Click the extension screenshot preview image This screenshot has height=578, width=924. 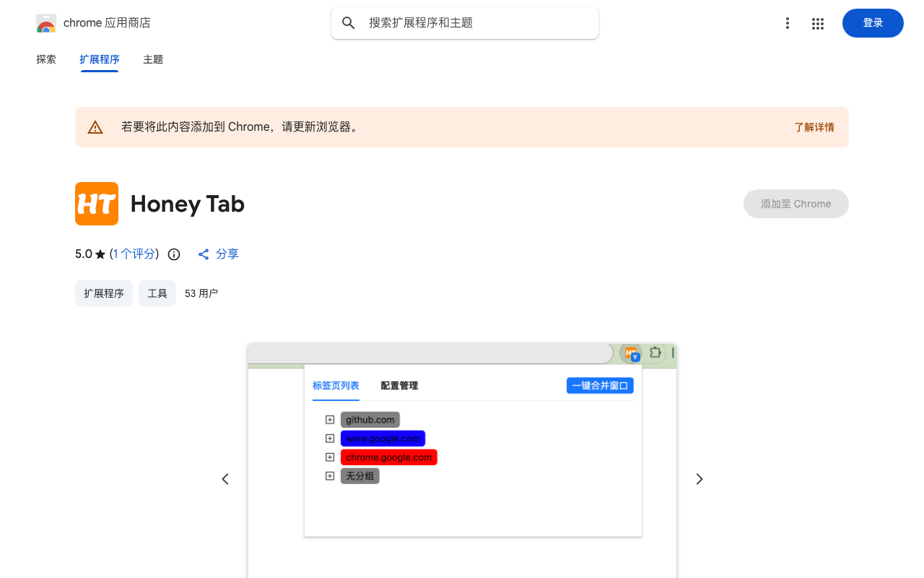[x=462, y=461]
